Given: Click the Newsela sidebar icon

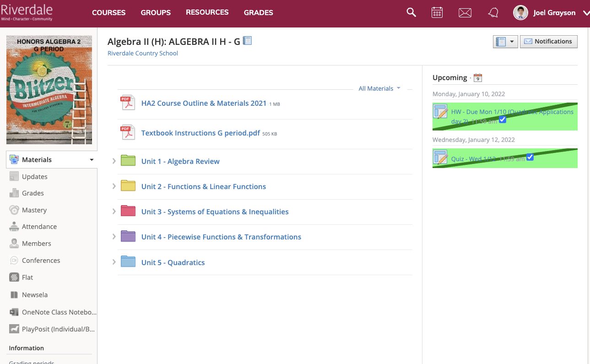Looking at the screenshot, I should 14,295.
